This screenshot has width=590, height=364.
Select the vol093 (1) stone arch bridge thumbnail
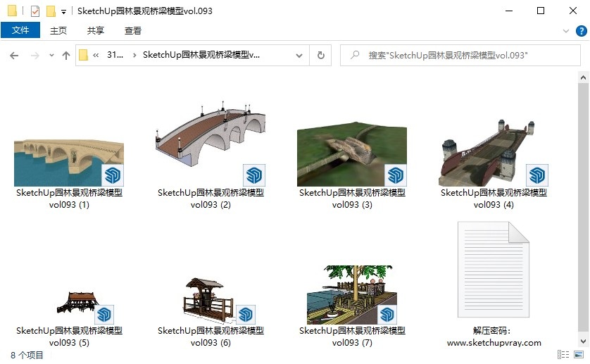(x=69, y=163)
